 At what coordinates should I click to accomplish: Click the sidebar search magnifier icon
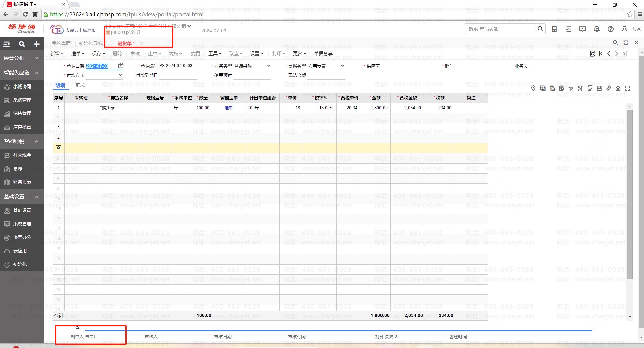coord(22,44)
